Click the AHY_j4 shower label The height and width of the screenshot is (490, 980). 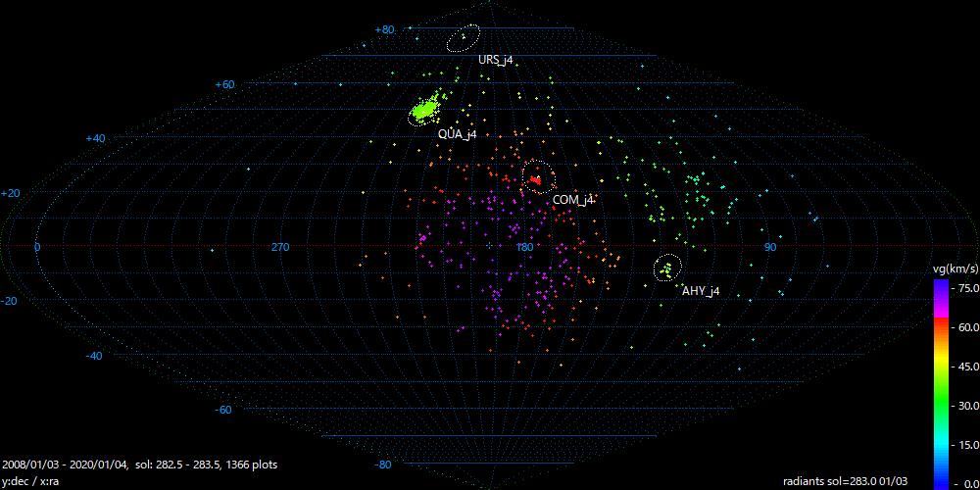pyautogui.click(x=701, y=291)
